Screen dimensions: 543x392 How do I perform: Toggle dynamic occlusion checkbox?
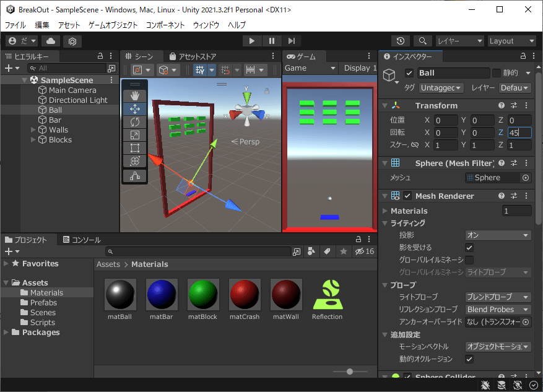pyautogui.click(x=469, y=359)
